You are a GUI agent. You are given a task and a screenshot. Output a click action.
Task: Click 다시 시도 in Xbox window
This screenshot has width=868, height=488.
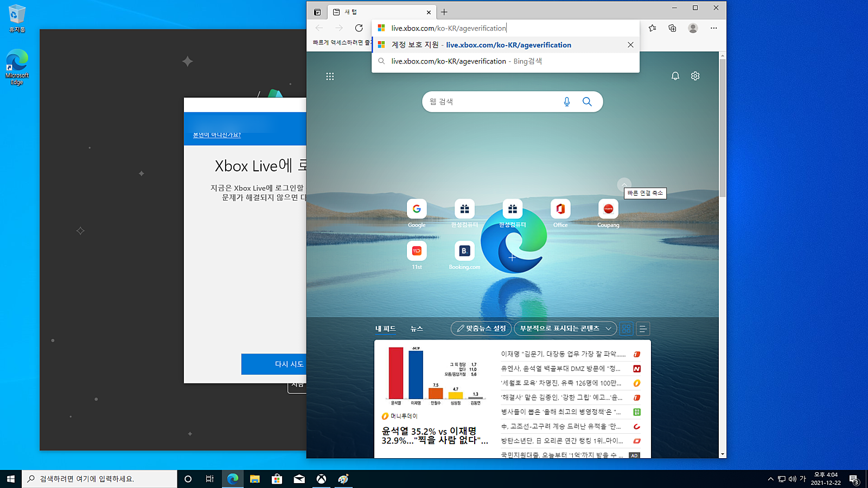(274, 364)
